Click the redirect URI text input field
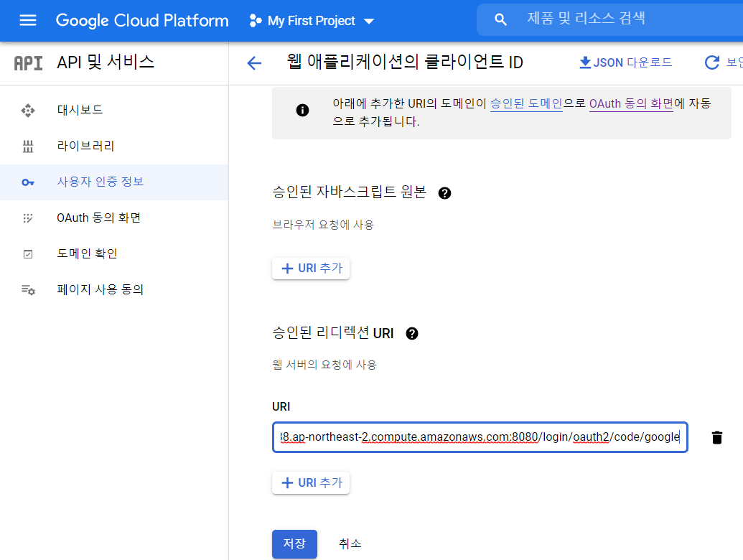743x560 pixels. tap(480, 437)
